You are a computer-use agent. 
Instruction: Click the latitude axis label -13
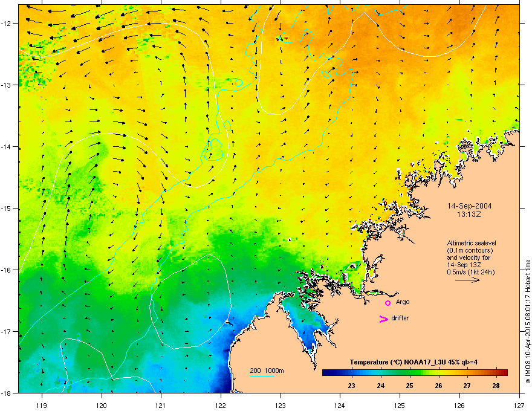(x=7, y=85)
